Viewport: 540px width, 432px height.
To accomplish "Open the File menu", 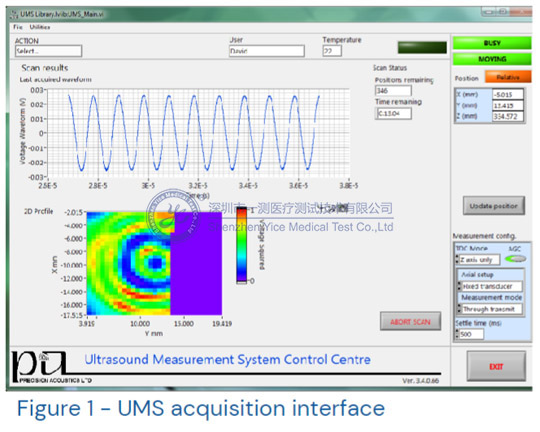I will (18, 27).
